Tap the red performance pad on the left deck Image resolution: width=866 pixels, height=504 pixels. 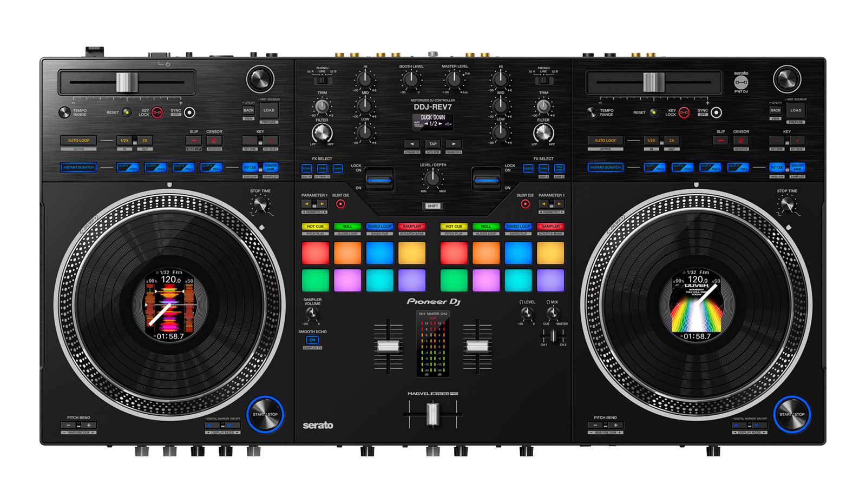pyautogui.click(x=315, y=253)
